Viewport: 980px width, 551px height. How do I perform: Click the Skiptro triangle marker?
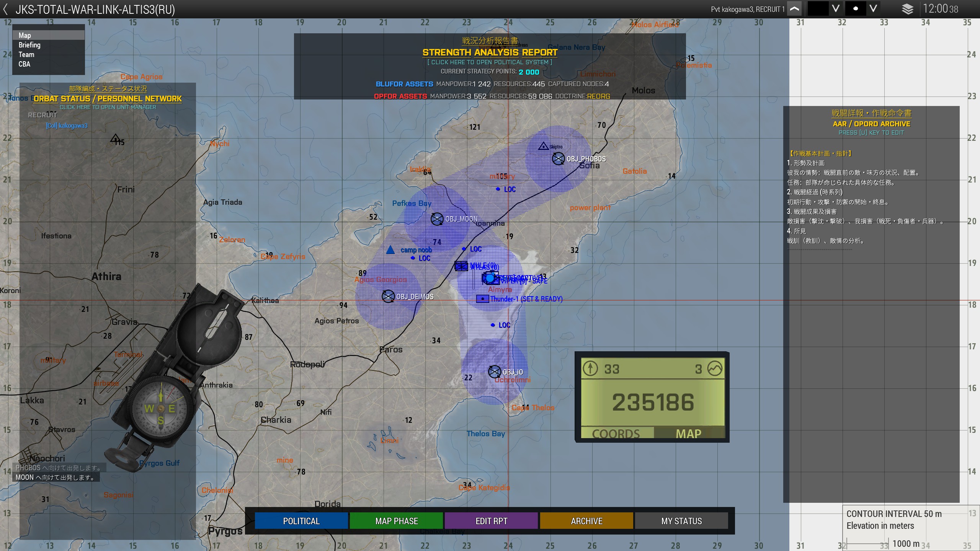543,146
